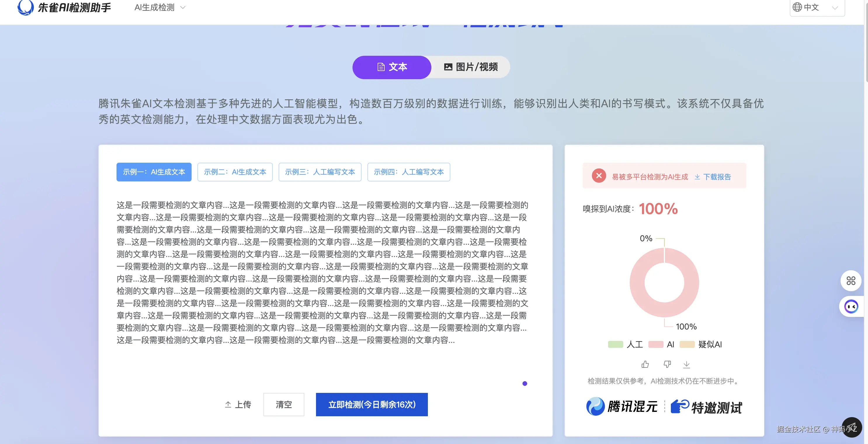Select 示例三：人工编写文本 example
Image resolution: width=868 pixels, height=444 pixels.
pyautogui.click(x=320, y=172)
